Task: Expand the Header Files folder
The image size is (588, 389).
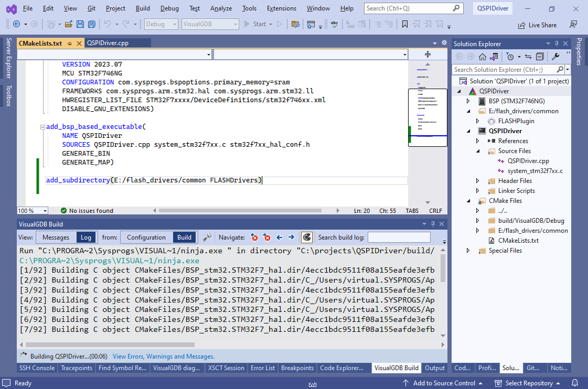Action: coord(477,181)
